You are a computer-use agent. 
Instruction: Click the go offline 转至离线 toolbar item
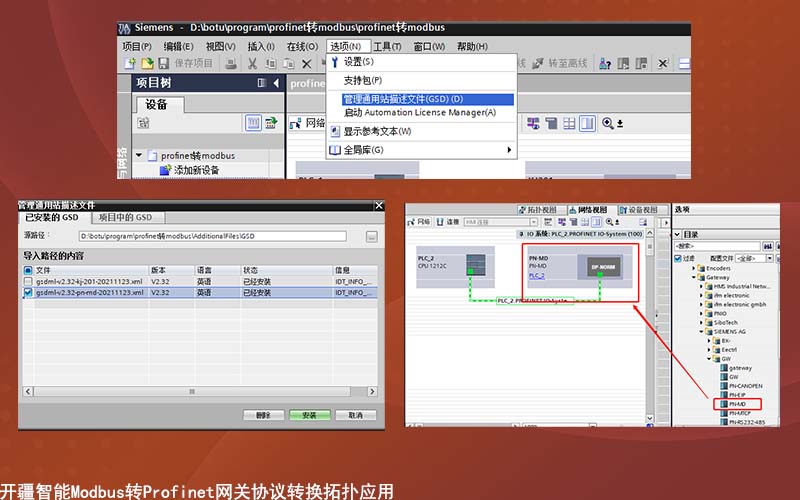tap(560, 63)
